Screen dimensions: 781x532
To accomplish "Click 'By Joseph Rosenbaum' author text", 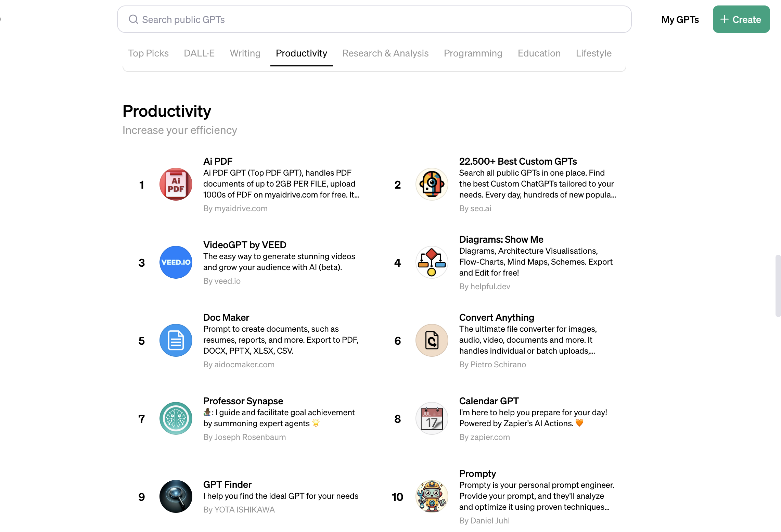I will (x=244, y=437).
